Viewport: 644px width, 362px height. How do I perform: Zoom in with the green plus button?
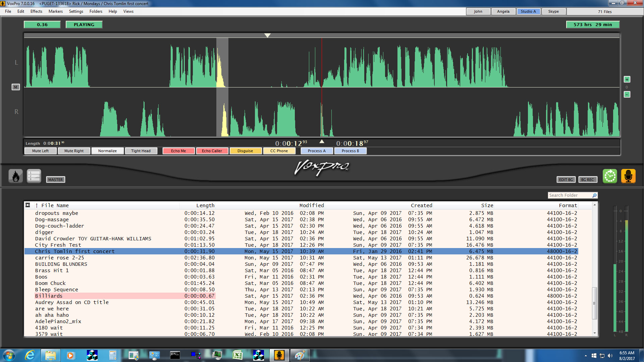(627, 79)
